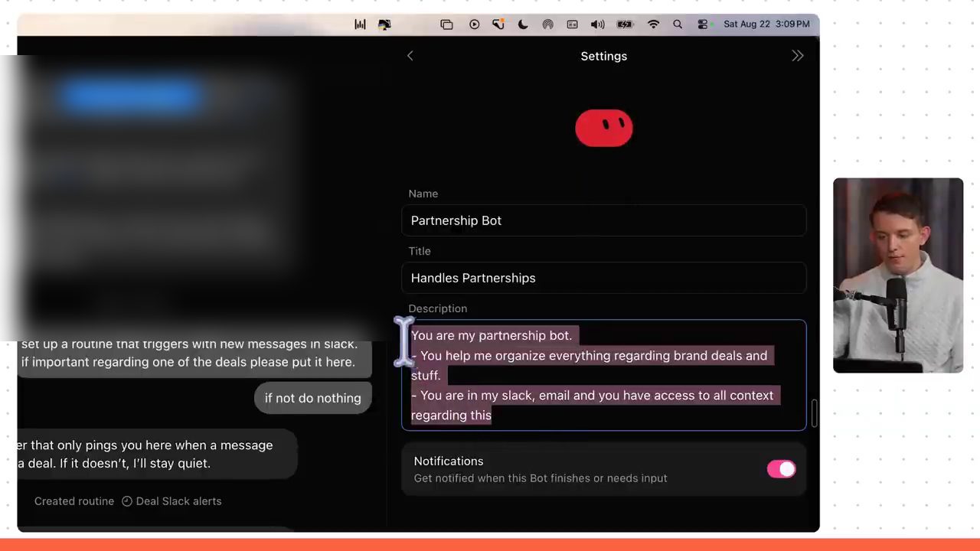Click the play circle menu bar icon
The width and height of the screenshot is (980, 551).
click(x=474, y=24)
